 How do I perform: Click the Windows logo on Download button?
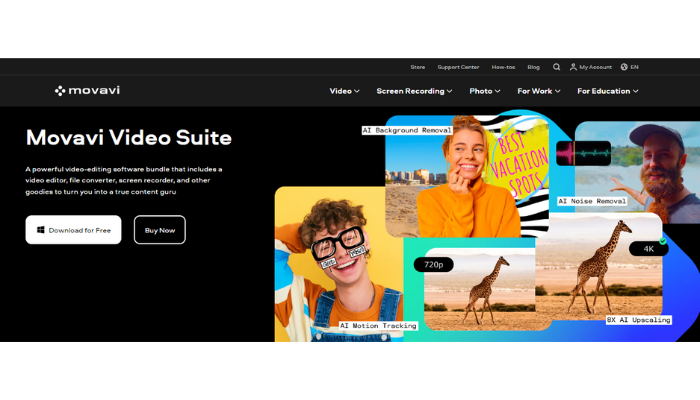pos(41,230)
